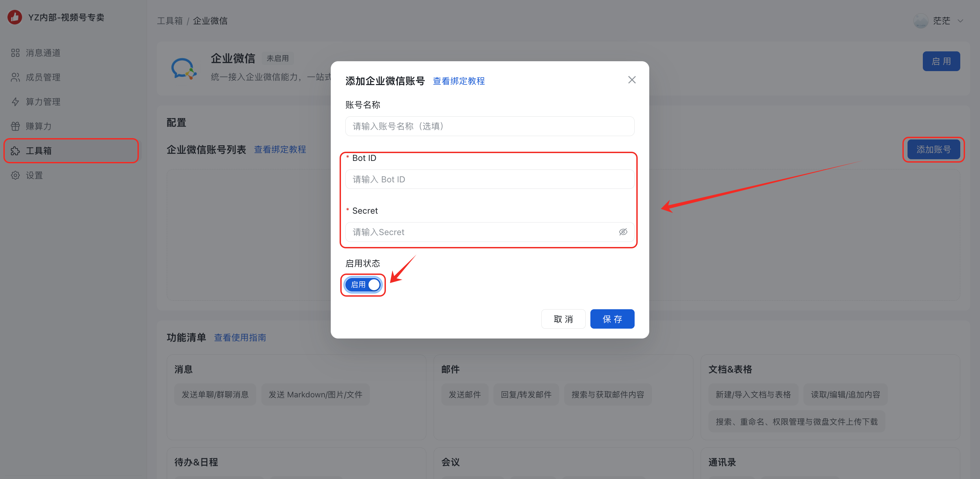Viewport: 980px width, 479px height.
Task: Click the 成员管理 people icon
Action: point(15,77)
